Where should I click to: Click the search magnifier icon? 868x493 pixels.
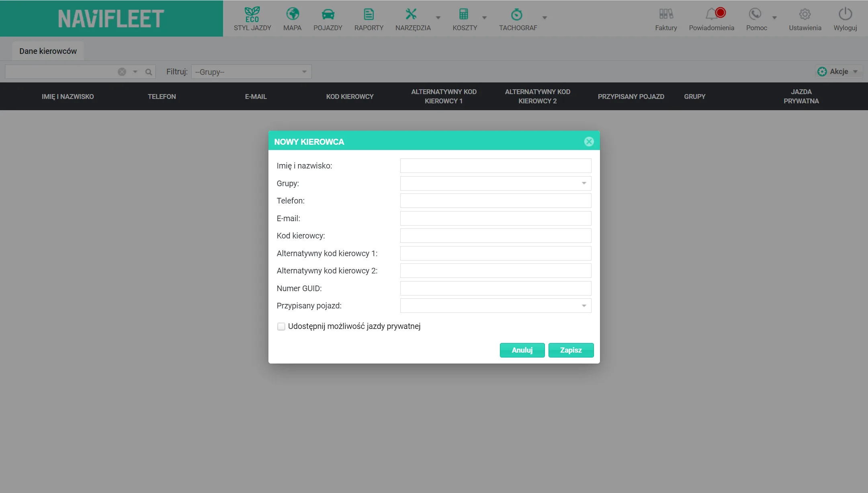coord(149,72)
